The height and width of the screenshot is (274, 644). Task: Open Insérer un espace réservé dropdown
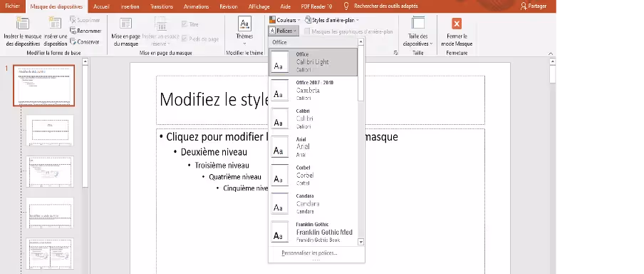coord(160,32)
